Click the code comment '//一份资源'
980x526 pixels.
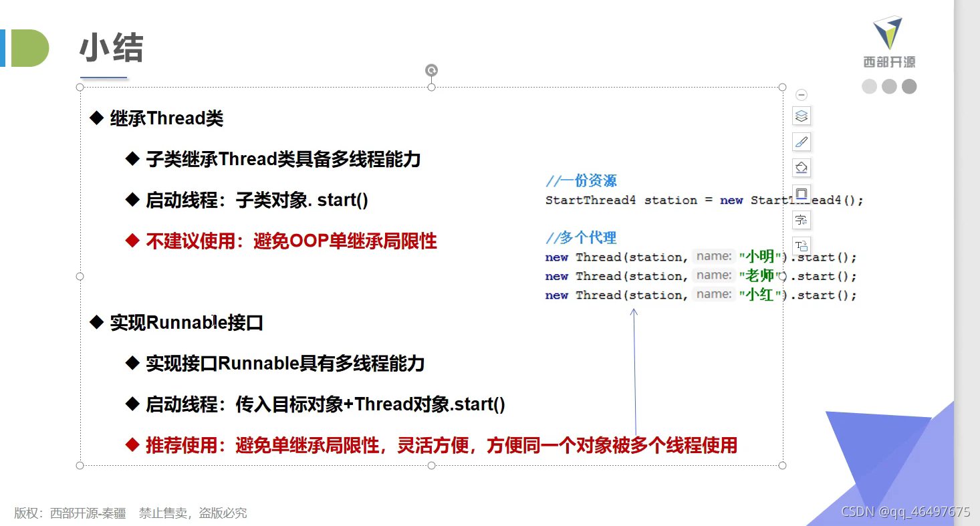click(x=581, y=180)
